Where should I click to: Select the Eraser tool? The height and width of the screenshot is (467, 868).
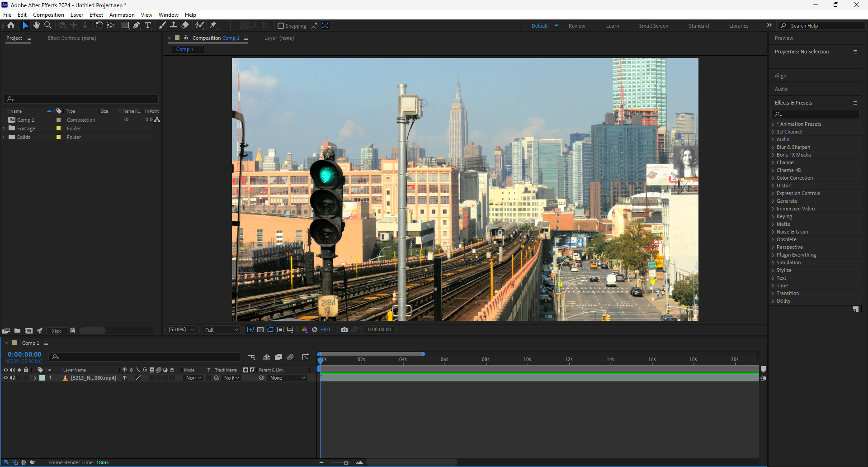tap(185, 25)
